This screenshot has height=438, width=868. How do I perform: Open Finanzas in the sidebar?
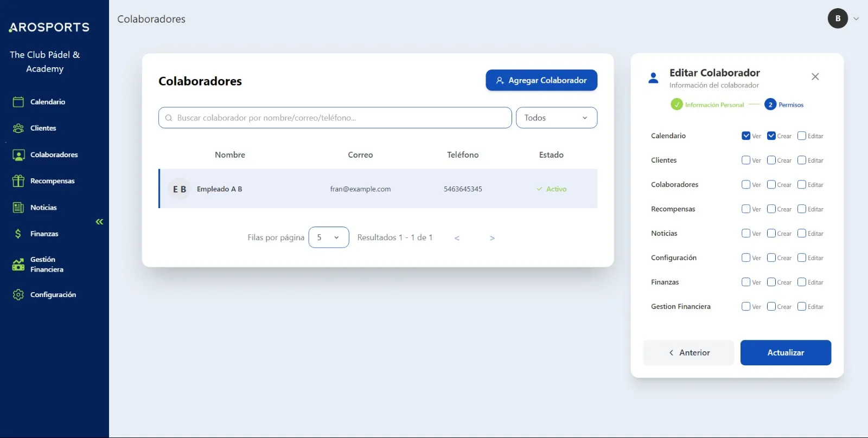44,234
